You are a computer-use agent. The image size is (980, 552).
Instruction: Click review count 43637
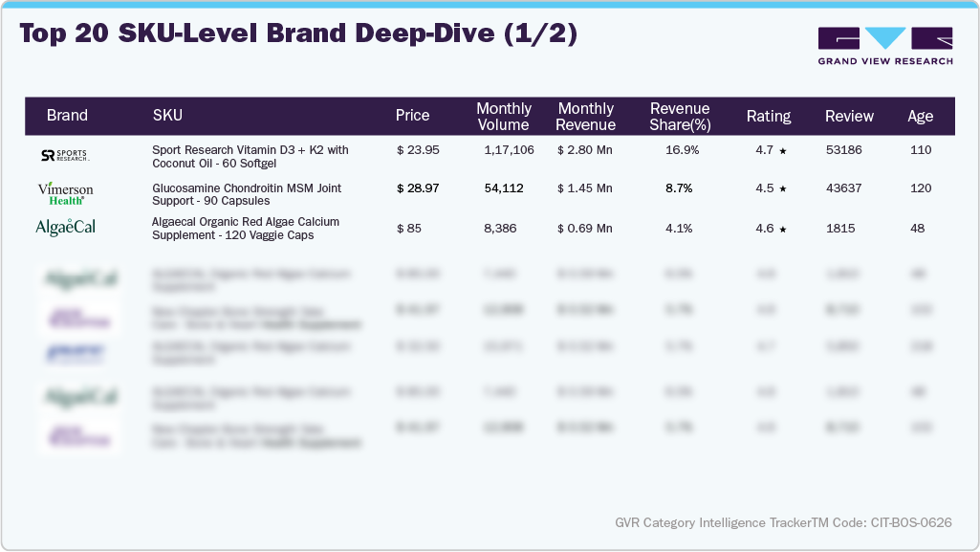(x=843, y=188)
